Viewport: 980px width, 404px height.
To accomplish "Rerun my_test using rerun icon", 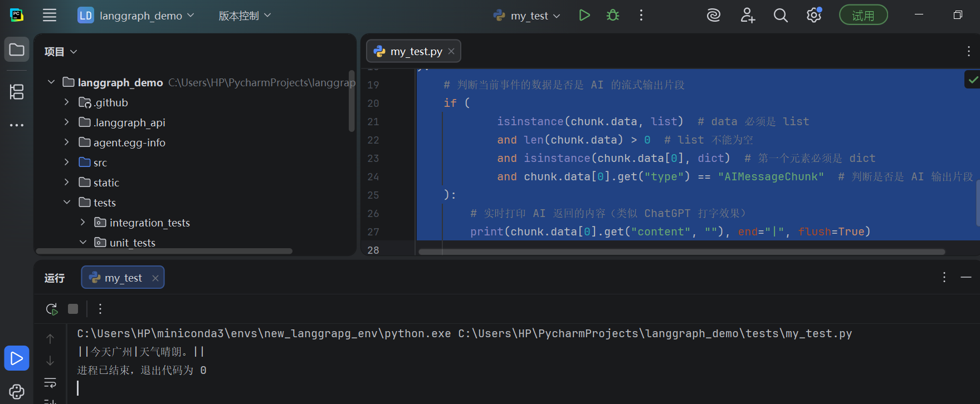I will (52, 309).
